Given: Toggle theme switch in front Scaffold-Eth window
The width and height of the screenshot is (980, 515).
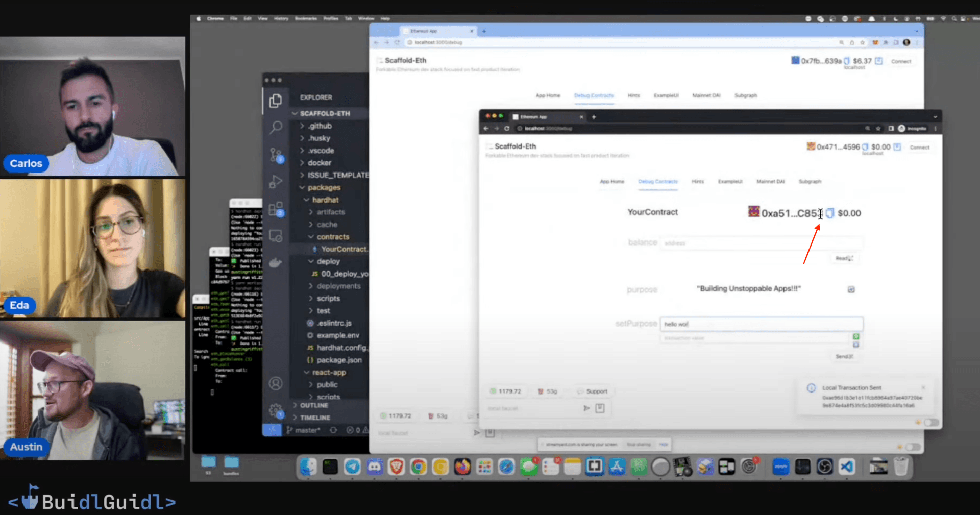Looking at the screenshot, I should pyautogui.click(x=931, y=422).
